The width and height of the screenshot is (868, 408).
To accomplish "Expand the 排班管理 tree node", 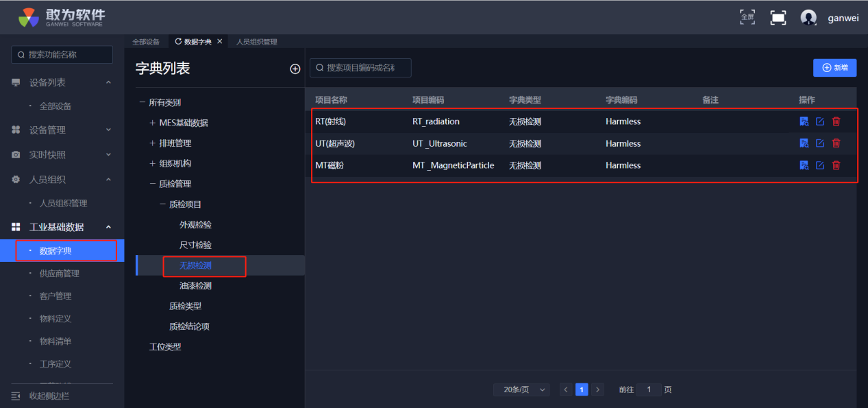I will pos(152,143).
